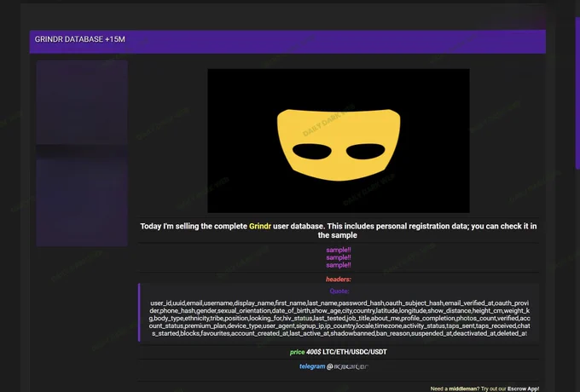This screenshot has height=392, width=580.
Task: Click the red 'headers:' label
Action: pos(339,280)
